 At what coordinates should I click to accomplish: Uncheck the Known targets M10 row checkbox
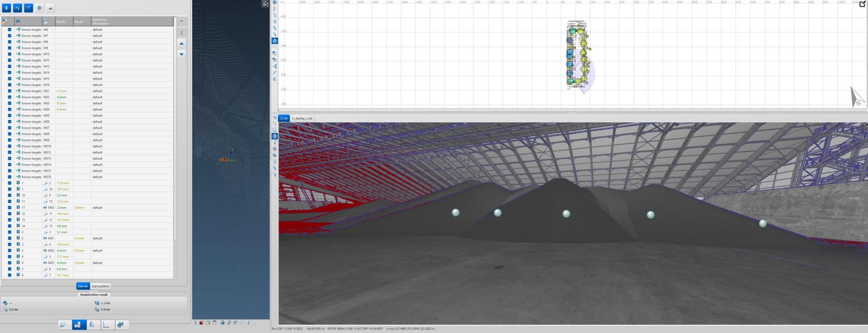[x=9, y=54]
